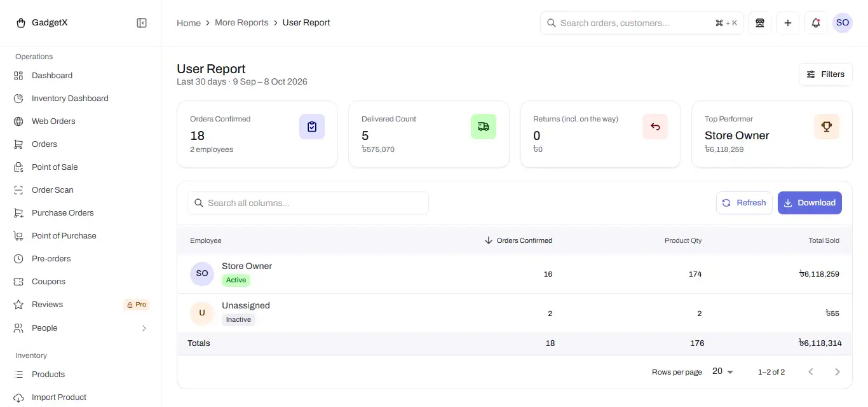
Task: Click the Products list icon
Action: pos(18,375)
